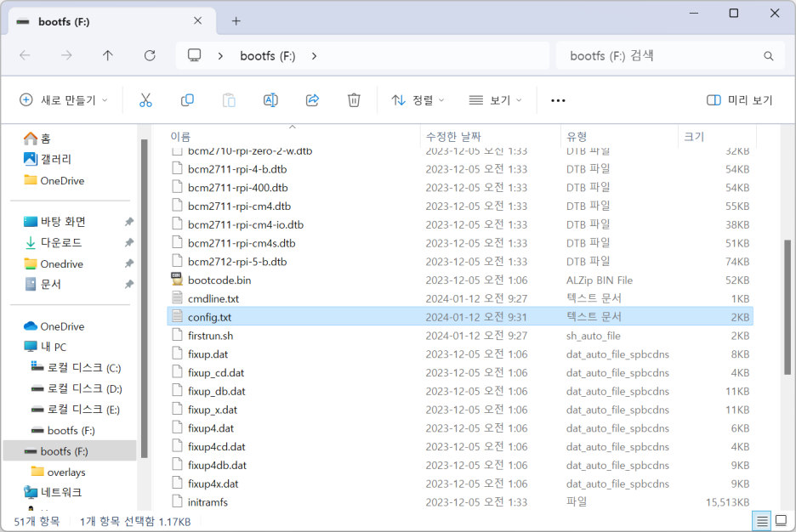Select file bcm2711-rpi-cm4.dtb
796x532 pixels.
tap(239, 206)
